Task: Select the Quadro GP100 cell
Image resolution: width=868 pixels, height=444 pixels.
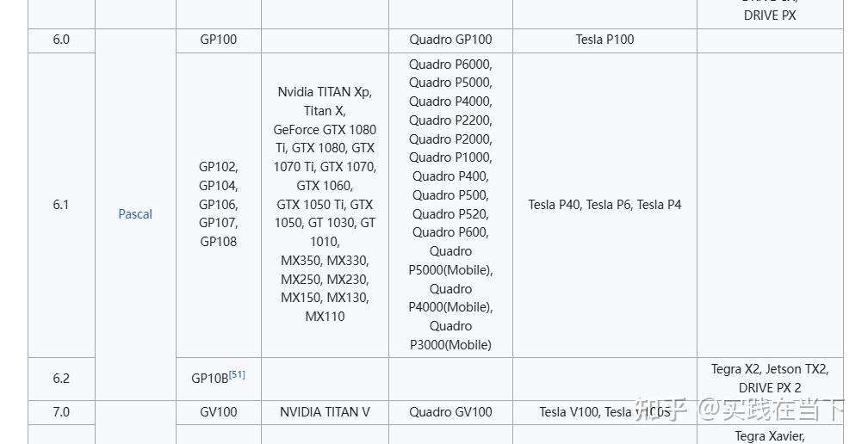Action: 450,40
